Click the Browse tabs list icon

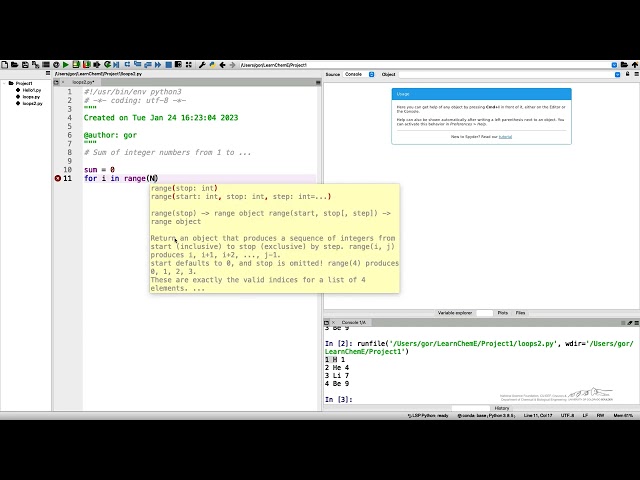(x=46, y=64)
